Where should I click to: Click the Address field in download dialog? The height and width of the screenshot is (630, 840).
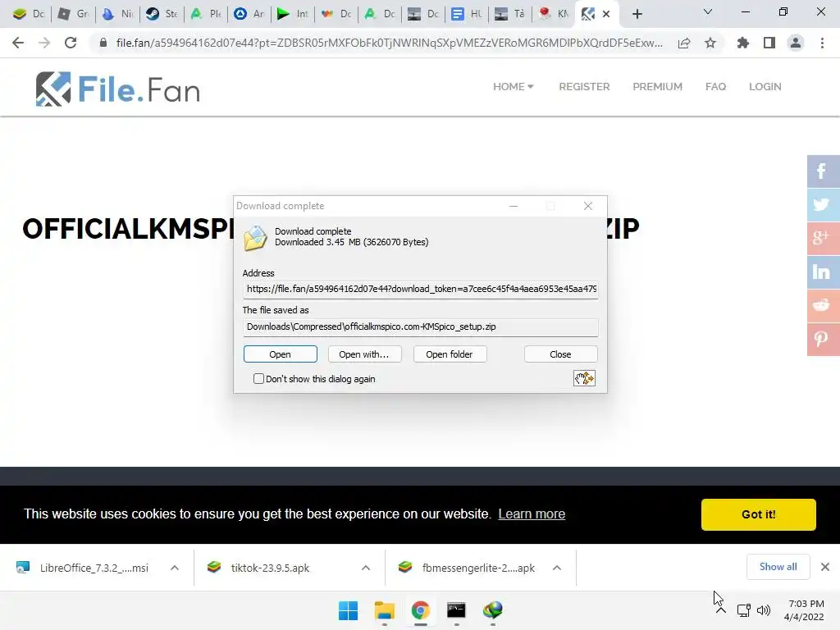pyautogui.click(x=421, y=290)
